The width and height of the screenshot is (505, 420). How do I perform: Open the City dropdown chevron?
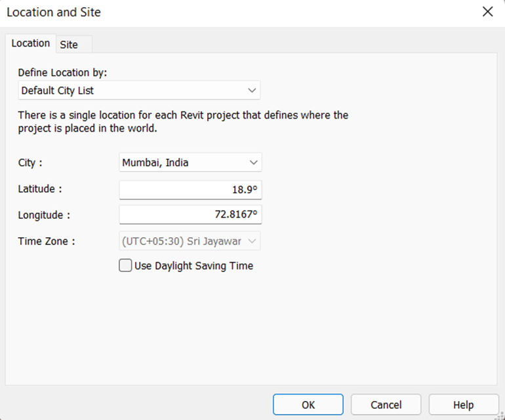click(x=253, y=162)
